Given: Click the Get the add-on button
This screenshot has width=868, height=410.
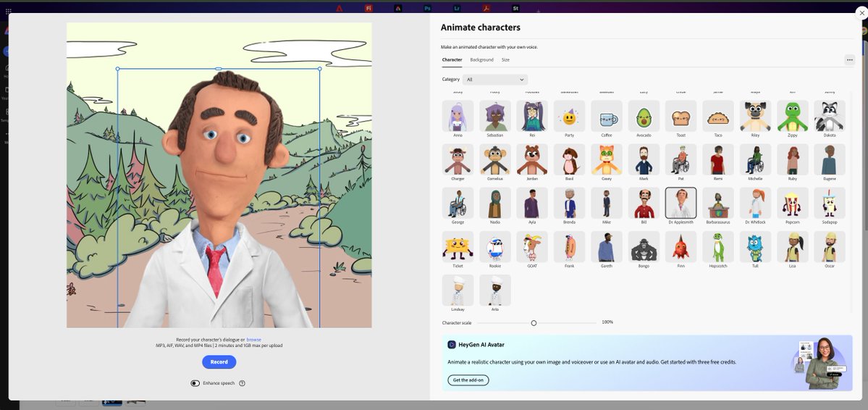Looking at the screenshot, I should point(468,380).
